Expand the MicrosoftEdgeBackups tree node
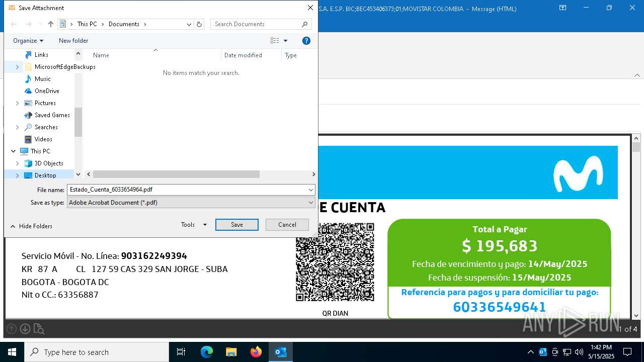 click(x=18, y=67)
